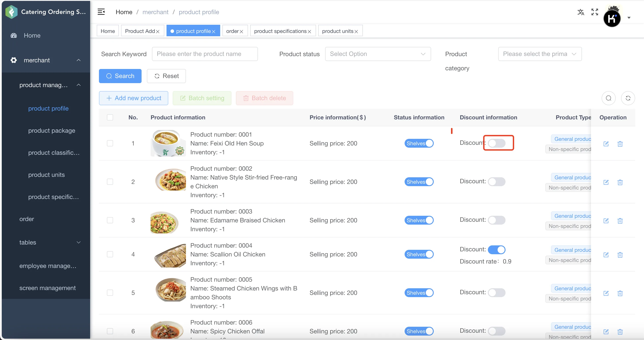
Task: Delete product 0004 Scallion Oil Chicken
Action: tap(620, 255)
